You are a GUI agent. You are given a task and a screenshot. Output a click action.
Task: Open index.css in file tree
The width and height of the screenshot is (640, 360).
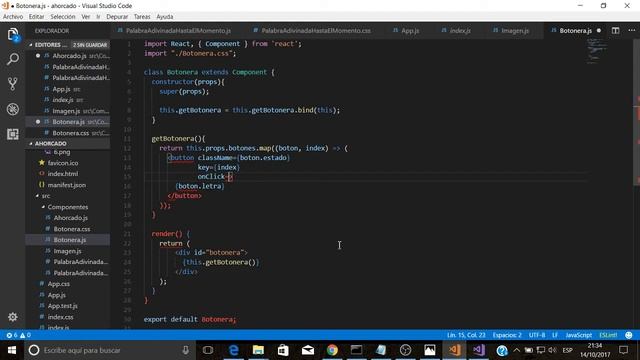tap(60, 317)
